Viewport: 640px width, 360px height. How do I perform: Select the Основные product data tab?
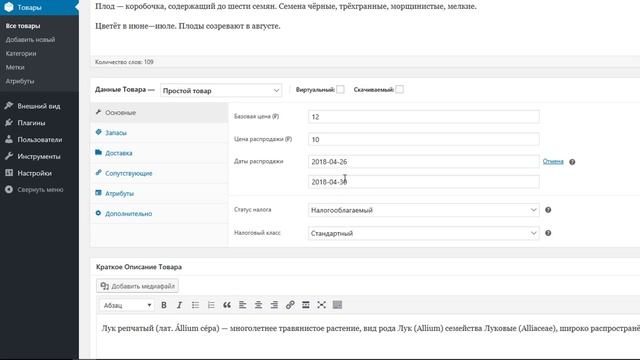point(159,113)
